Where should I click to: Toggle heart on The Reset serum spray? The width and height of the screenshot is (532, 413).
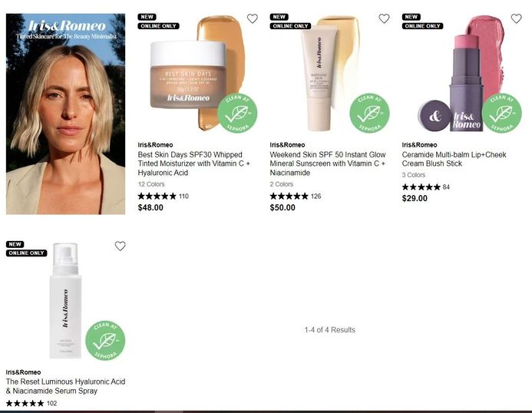[120, 246]
